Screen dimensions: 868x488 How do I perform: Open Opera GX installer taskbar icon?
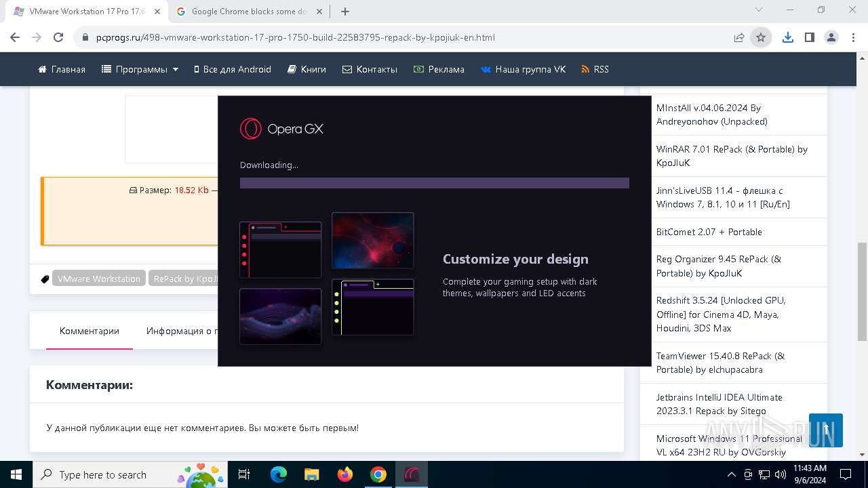412,474
